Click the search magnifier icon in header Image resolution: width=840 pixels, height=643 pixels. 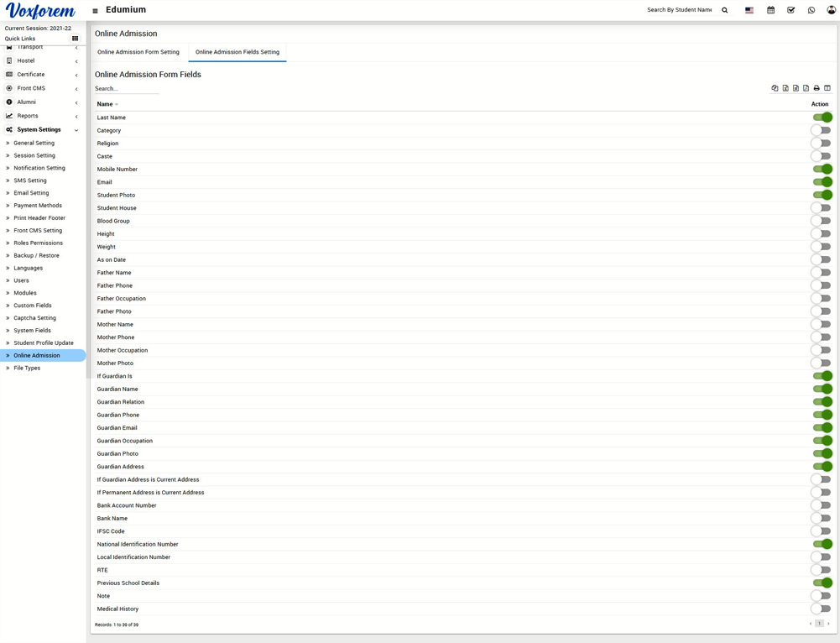point(725,10)
